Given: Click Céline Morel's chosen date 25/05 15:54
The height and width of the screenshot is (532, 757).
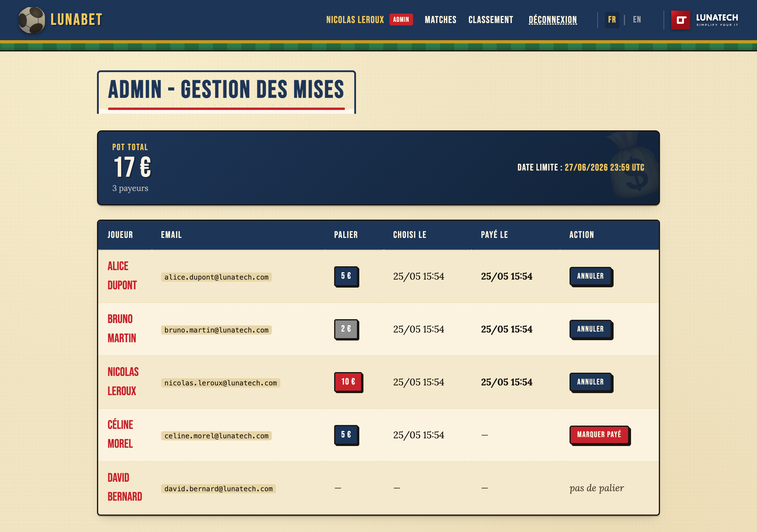Looking at the screenshot, I should [418, 435].
